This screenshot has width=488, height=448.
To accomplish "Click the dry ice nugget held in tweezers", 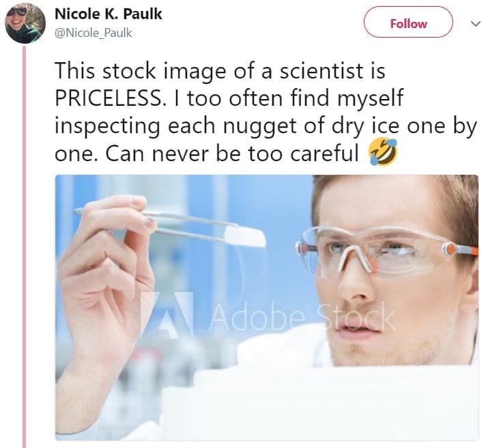I will pos(244,236).
